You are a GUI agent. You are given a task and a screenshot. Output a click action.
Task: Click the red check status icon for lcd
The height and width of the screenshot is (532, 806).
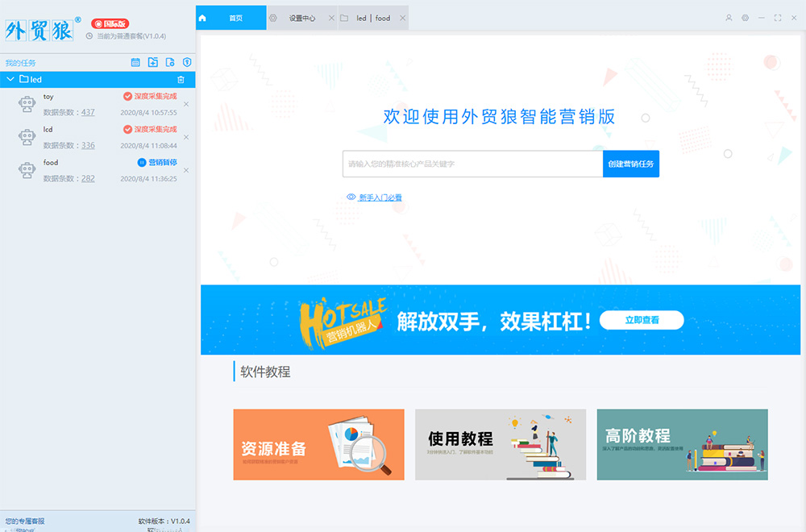[127, 129]
